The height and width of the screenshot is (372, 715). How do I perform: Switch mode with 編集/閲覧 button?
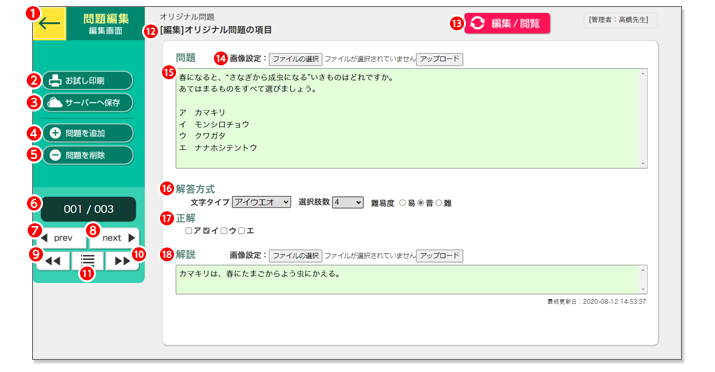[x=507, y=23]
